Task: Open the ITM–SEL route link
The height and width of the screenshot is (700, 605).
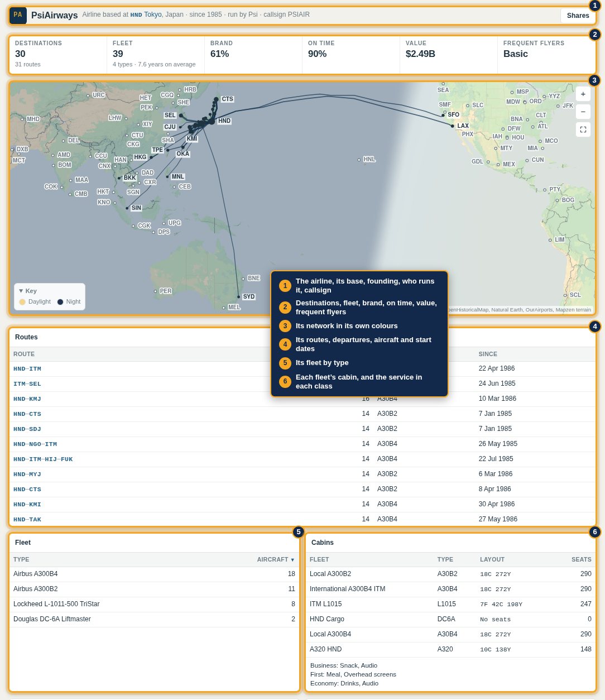Action: [27, 384]
